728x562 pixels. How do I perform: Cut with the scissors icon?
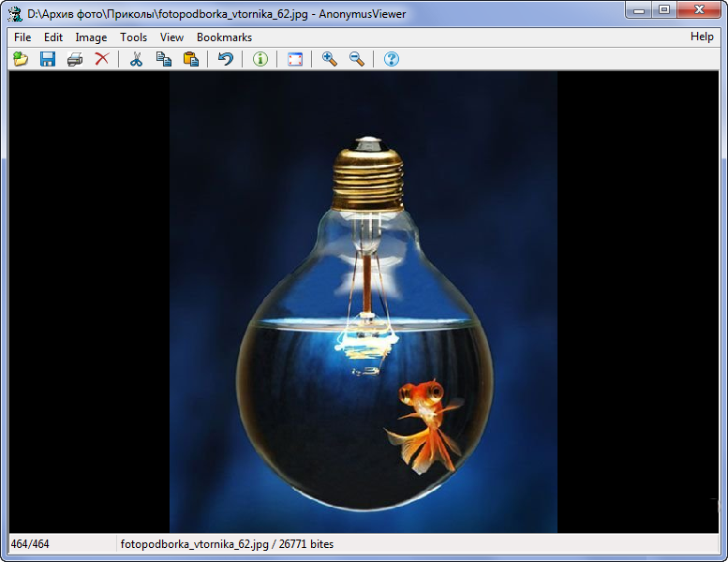[x=136, y=59]
